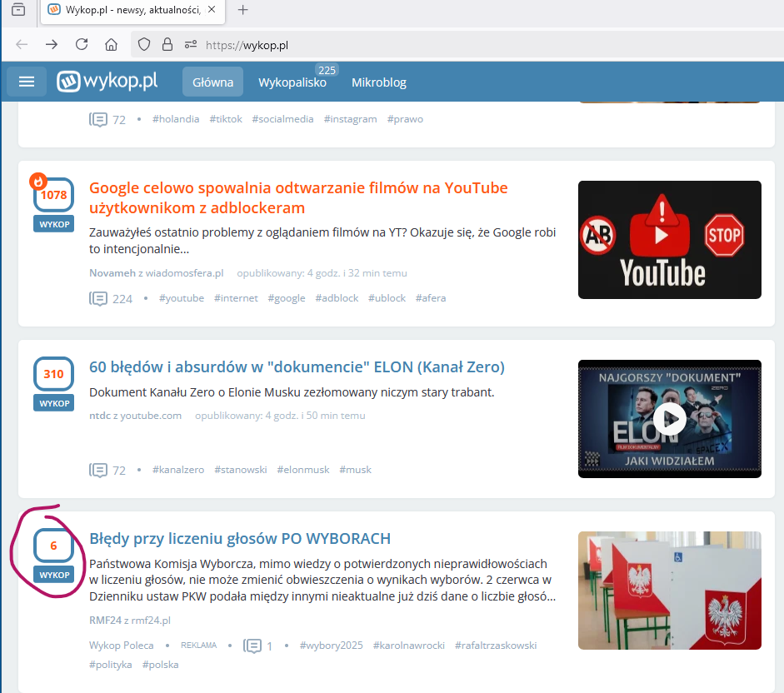This screenshot has width=784, height=693.
Task: Click the #adblock tag
Action: tap(337, 298)
